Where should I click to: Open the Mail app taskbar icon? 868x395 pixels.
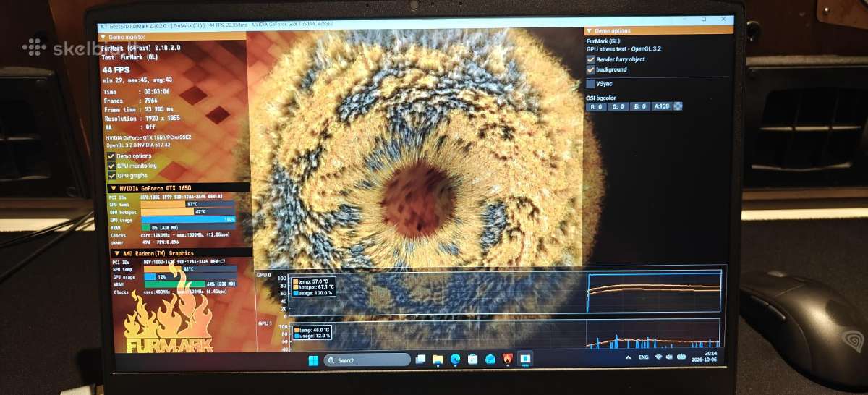point(490,360)
